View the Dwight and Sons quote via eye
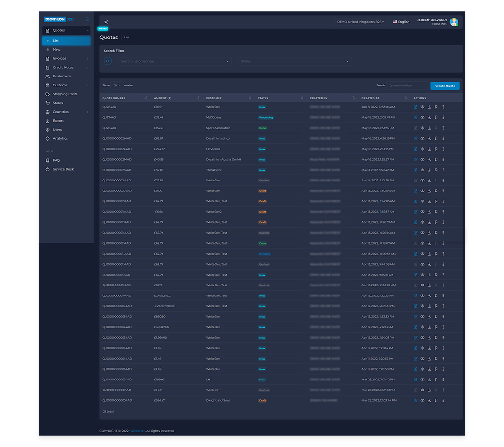 (x=422, y=400)
